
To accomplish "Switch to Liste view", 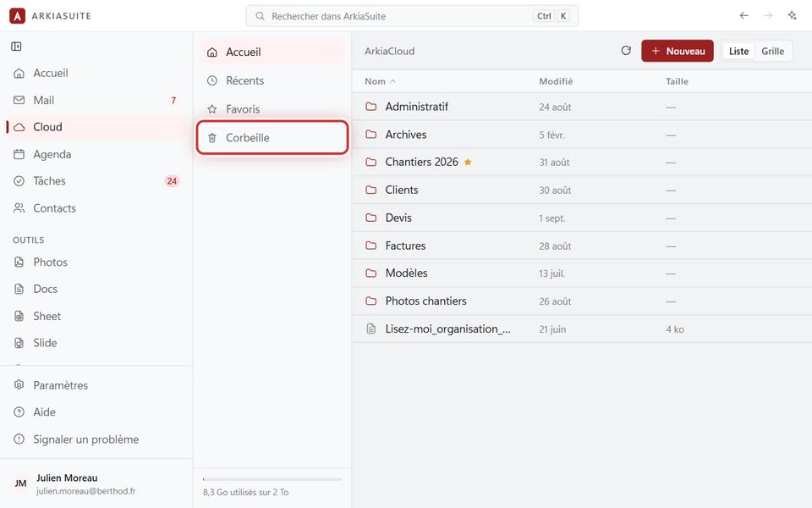I will pos(738,51).
